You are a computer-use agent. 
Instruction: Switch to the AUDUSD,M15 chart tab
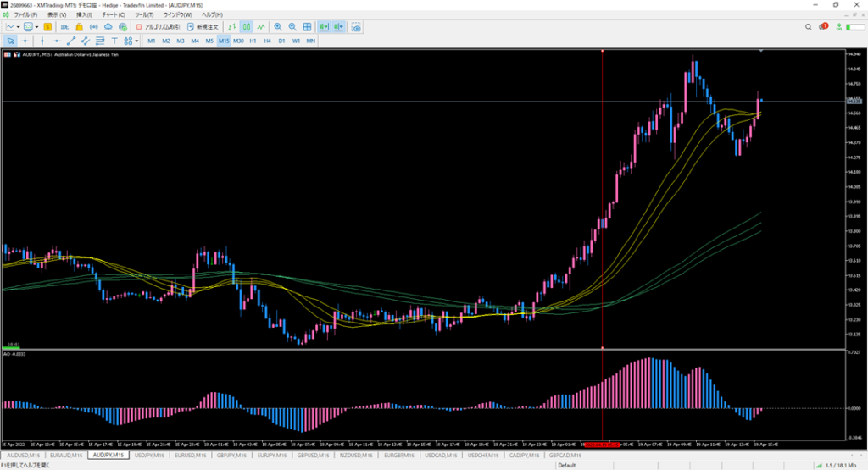[x=23, y=456]
